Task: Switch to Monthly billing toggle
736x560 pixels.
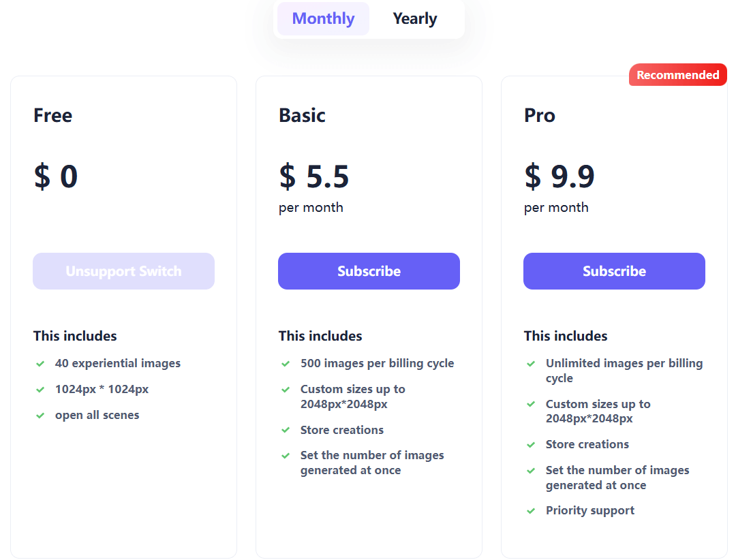Action: pyautogui.click(x=323, y=19)
